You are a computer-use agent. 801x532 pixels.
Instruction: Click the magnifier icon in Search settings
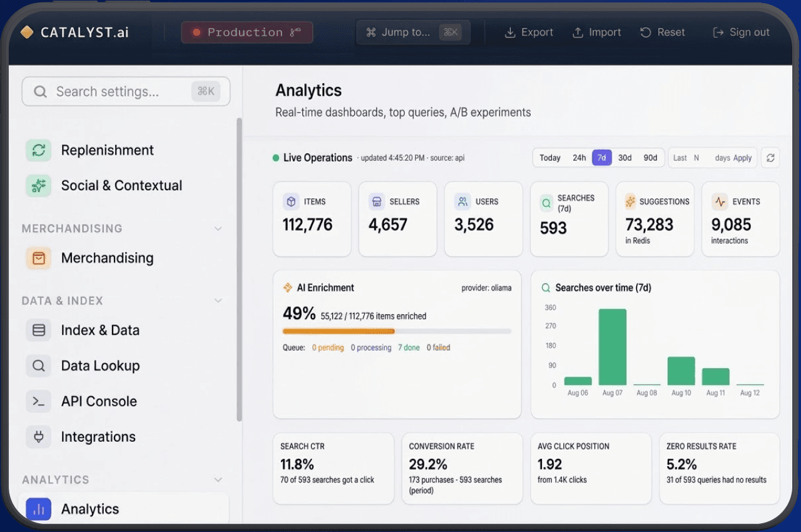40,92
